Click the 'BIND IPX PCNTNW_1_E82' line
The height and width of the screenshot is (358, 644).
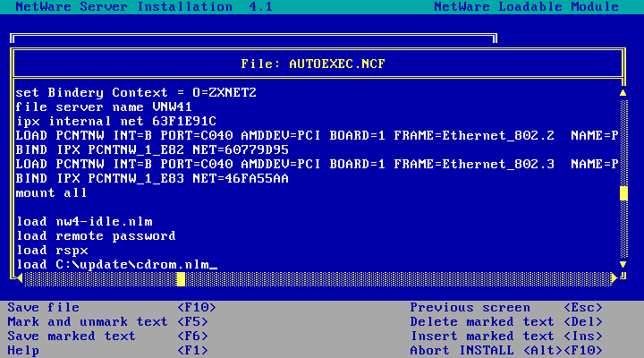pos(152,150)
